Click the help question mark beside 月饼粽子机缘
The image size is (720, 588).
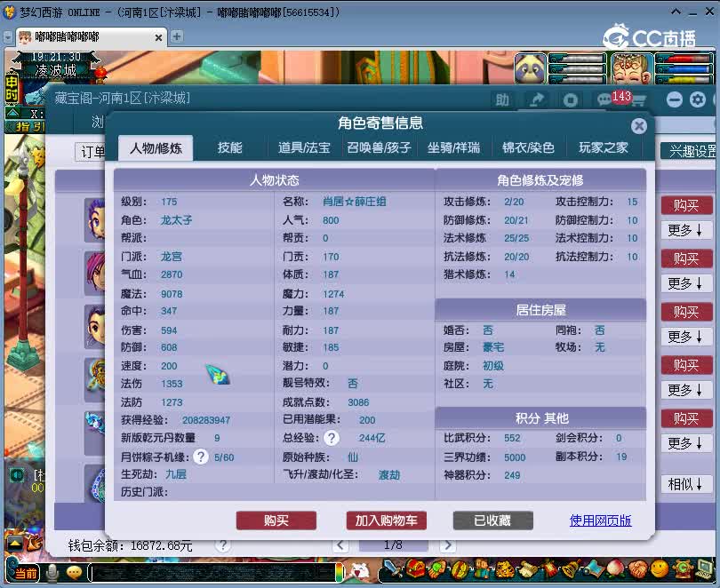coord(201,457)
